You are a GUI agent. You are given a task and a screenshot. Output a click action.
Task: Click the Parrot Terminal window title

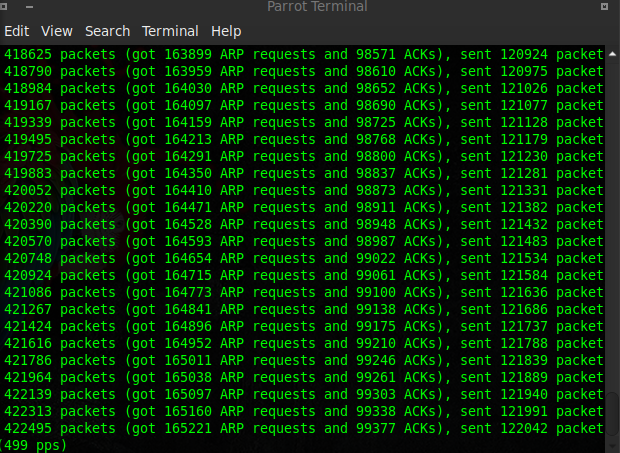pyautogui.click(x=317, y=6)
